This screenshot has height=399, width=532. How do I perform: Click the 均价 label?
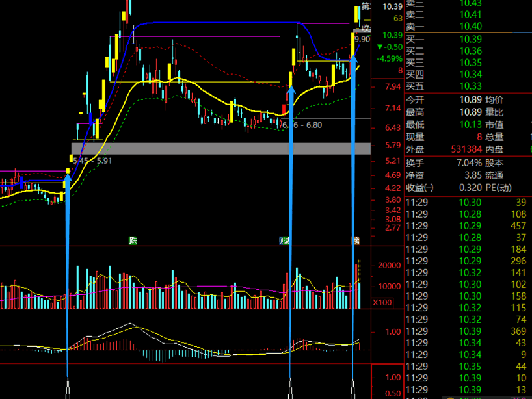click(494, 99)
